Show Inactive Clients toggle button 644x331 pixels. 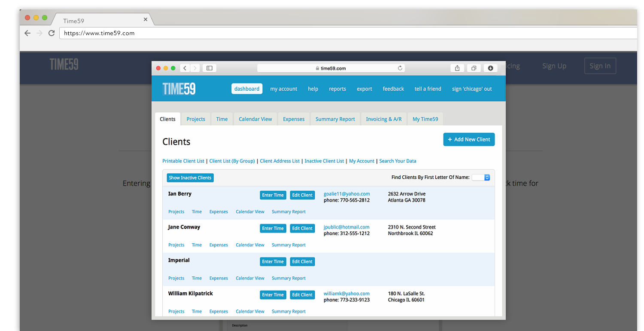click(x=190, y=178)
